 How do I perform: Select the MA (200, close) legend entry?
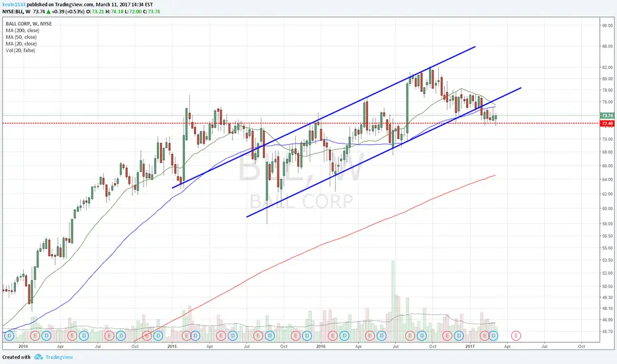point(23,30)
